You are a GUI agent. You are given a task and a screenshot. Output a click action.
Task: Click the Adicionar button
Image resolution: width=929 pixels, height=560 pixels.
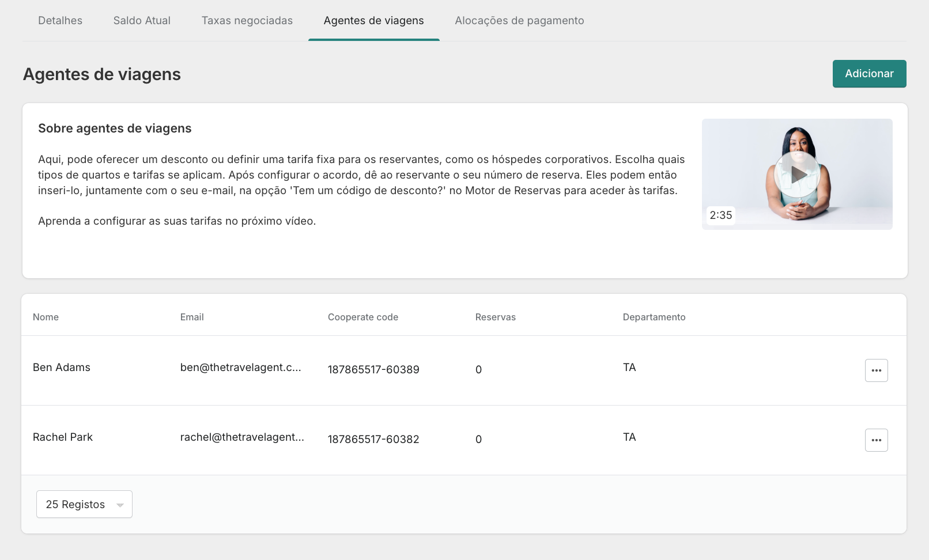pos(869,74)
